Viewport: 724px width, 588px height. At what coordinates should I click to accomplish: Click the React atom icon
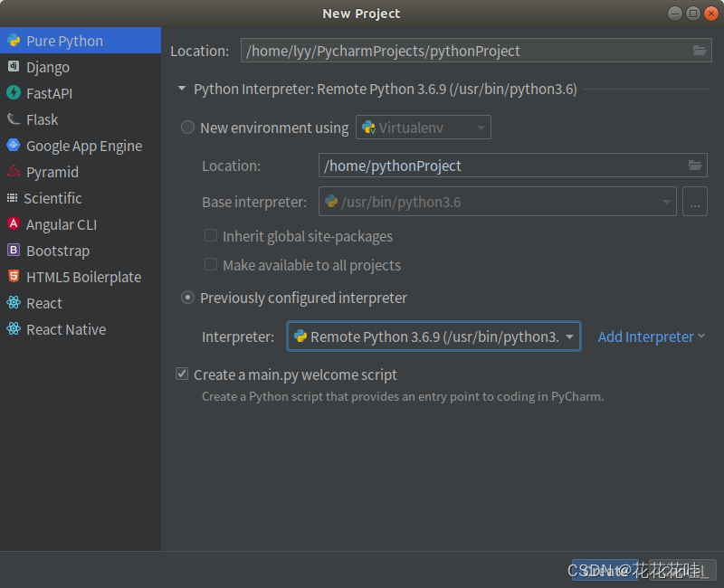(14, 303)
